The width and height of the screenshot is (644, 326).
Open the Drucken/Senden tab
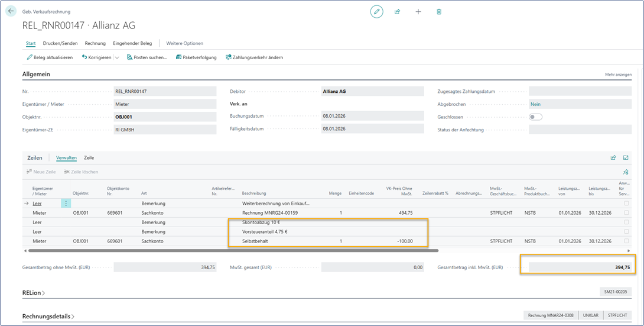point(60,43)
